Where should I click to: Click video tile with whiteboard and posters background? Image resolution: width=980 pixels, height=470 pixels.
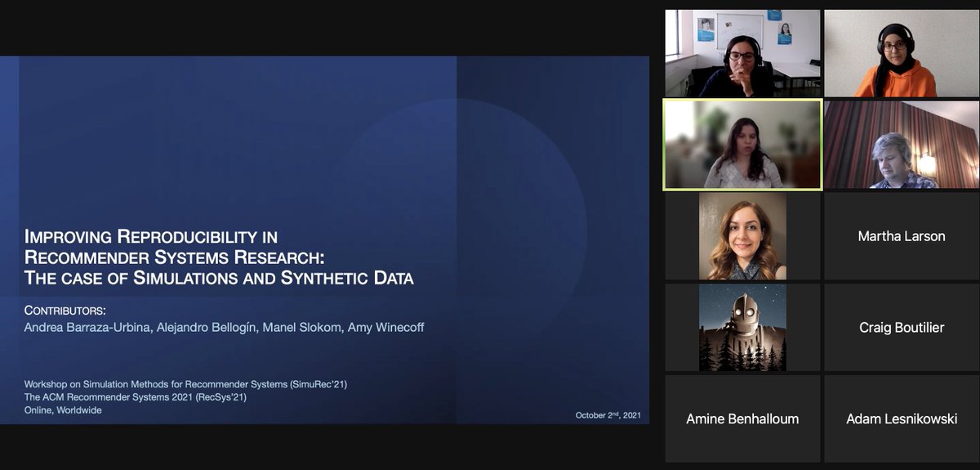click(x=742, y=53)
